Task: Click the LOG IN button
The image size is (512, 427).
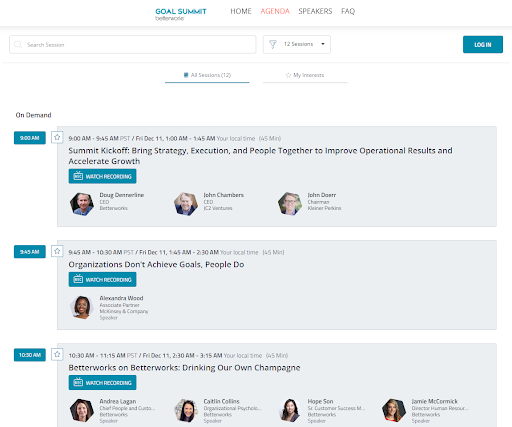Action: [483, 44]
